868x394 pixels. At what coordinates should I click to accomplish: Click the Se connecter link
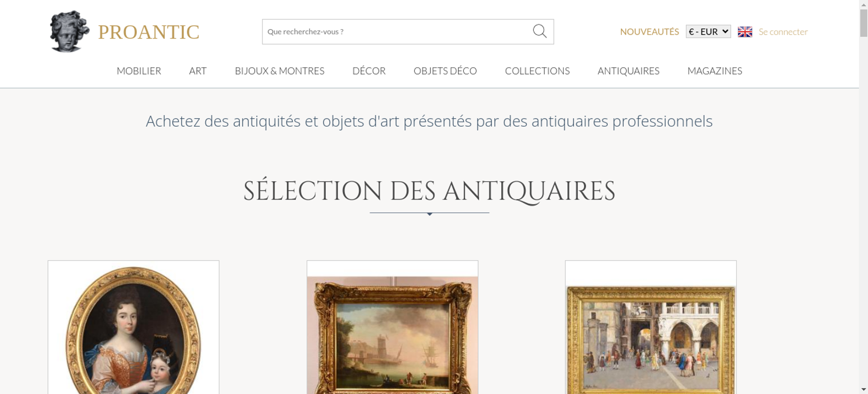(783, 32)
